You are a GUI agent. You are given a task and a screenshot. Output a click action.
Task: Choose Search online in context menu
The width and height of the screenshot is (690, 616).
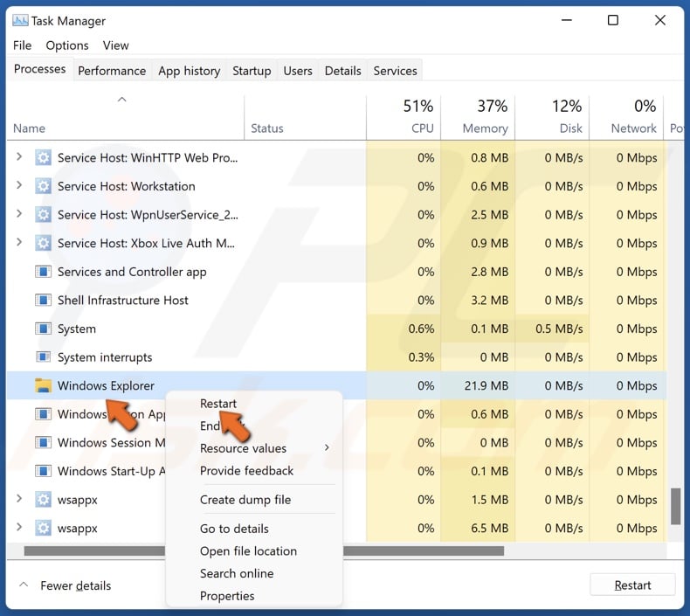[237, 573]
